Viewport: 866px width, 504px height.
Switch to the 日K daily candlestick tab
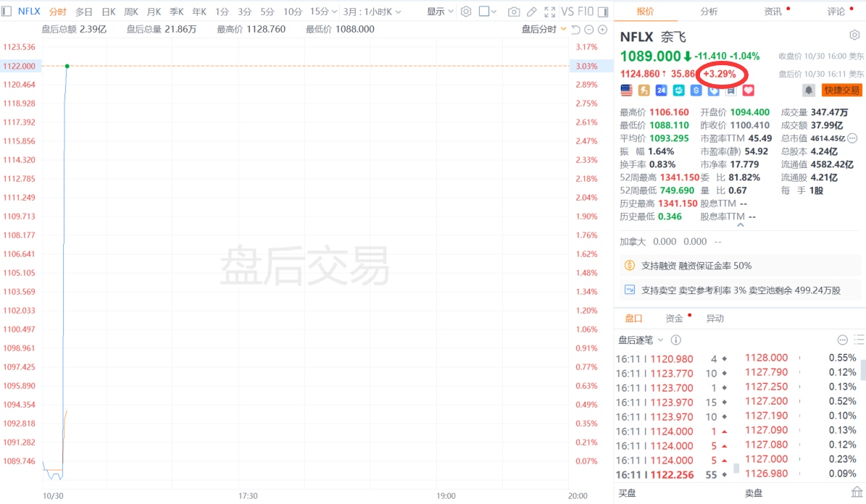point(108,12)
